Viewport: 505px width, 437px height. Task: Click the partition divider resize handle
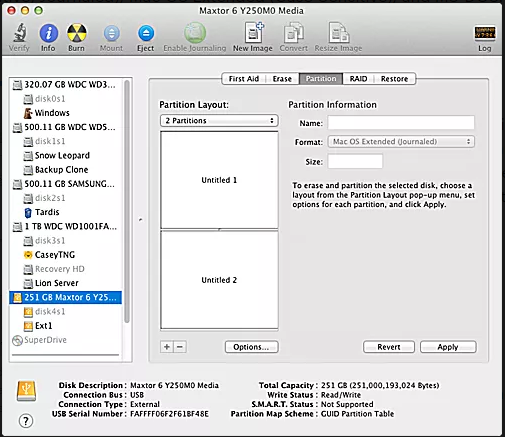[219, 230]
